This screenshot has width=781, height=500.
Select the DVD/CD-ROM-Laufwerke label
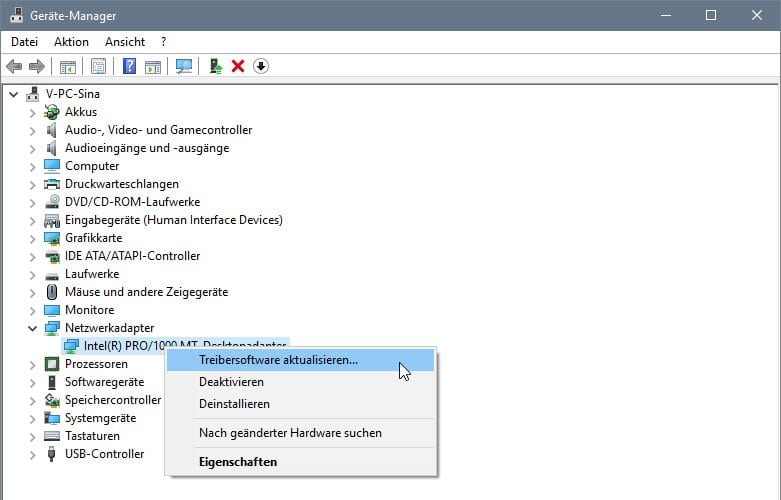point(132,202)
